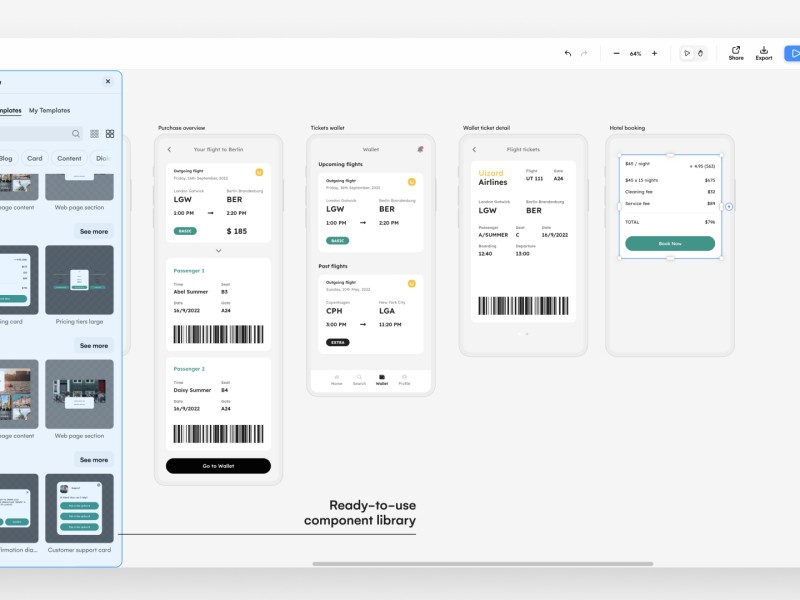Open the Export option
Screen dimensions: 800x600
(x=764, y=53)
